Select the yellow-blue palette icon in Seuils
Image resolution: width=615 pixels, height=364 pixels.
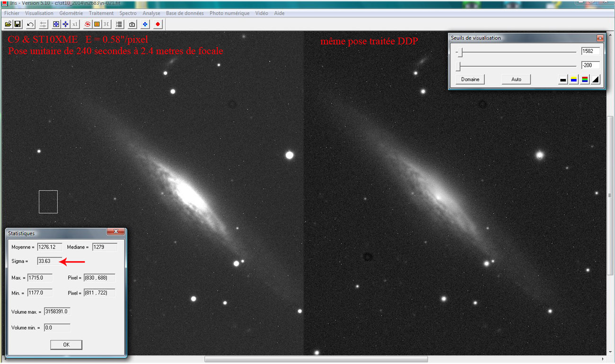pyautogui.click(x=574, y=80)
